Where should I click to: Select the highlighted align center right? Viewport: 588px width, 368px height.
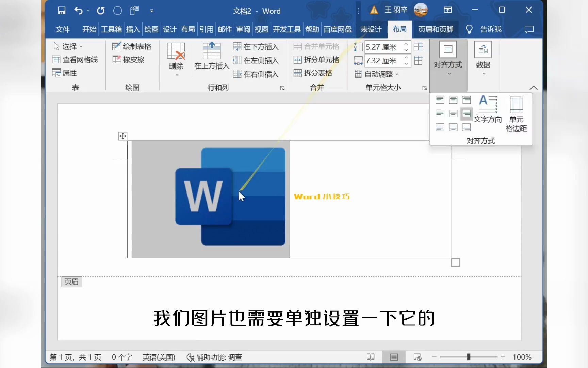tap(467, 113)
